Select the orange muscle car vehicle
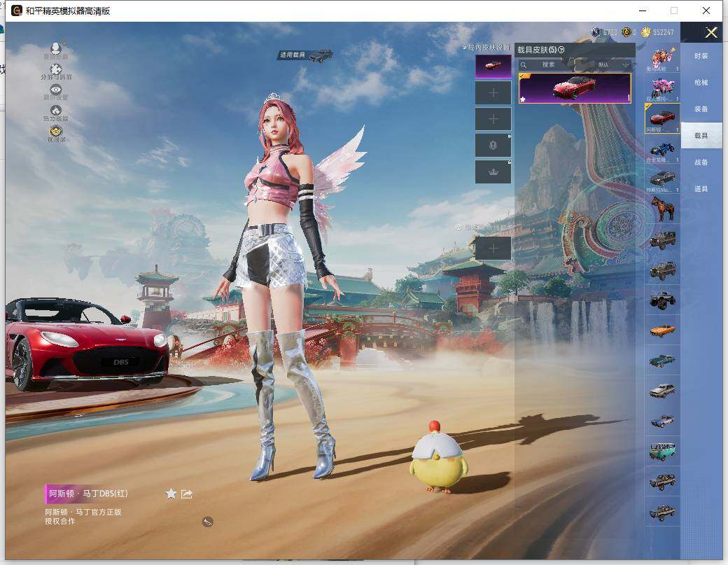 coord(662,330)
